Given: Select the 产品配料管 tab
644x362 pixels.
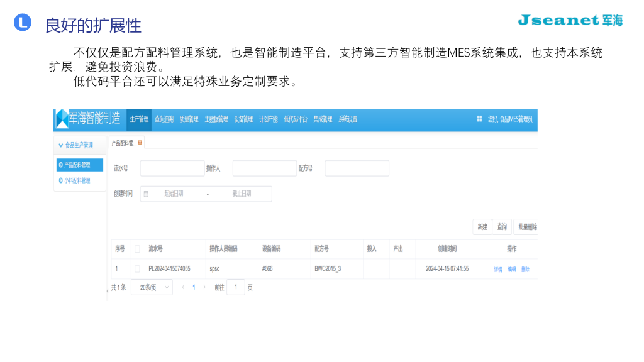Looking at the screenshot, I should (123, 143).
